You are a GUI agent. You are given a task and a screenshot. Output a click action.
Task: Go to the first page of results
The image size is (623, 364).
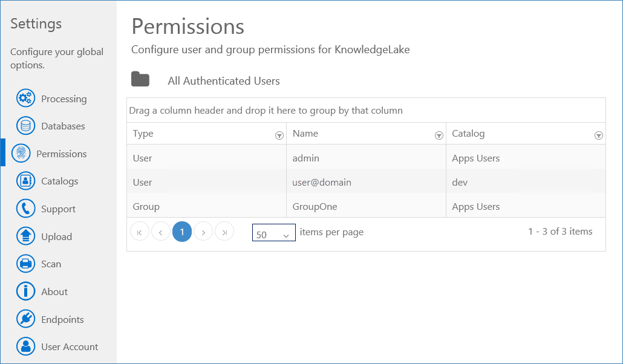coord(140,232)
